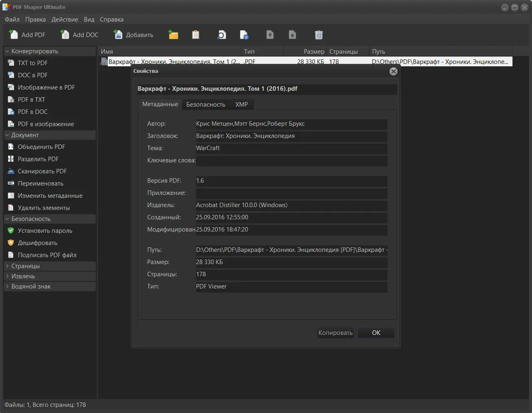Click the move file up icon
The height and width of the screenshot is (413, 532).
pyautogui.click(x=270, y=35)
